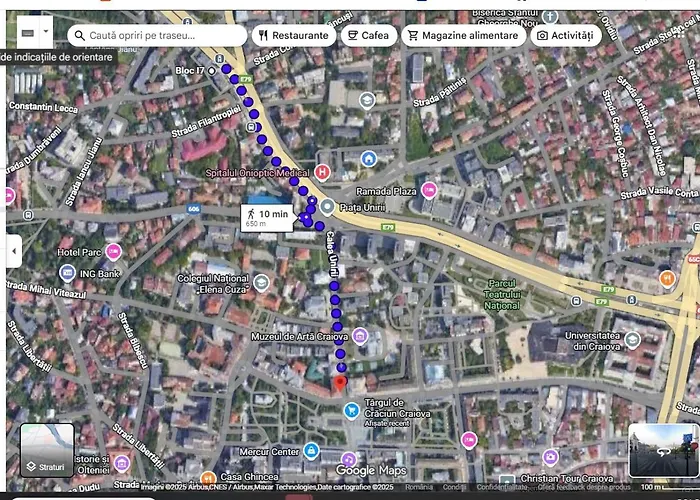700x500 pixels.
Task: Select the Colegiul Național Elena Cuza pin
Action: pos(261,283)
